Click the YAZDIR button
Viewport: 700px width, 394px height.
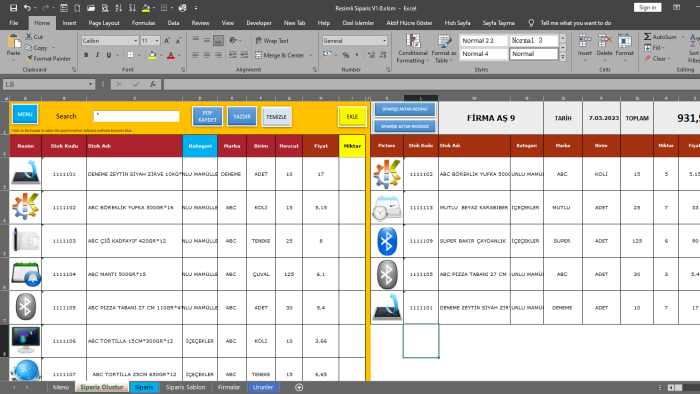click(x=242, y=116)
